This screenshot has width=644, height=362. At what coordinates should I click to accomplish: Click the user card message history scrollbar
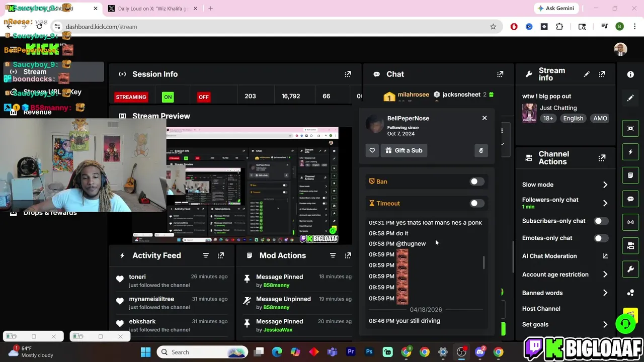pos(484,262)
